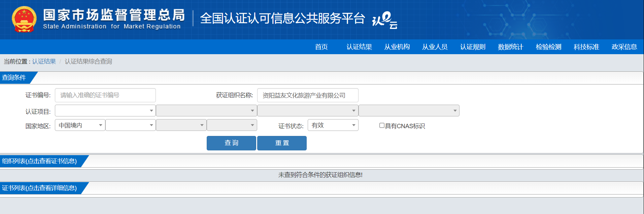Screen dimensions: 644x214
Task: Open the empty province dropdown beside 中国境内
Action: pos(131,125)
